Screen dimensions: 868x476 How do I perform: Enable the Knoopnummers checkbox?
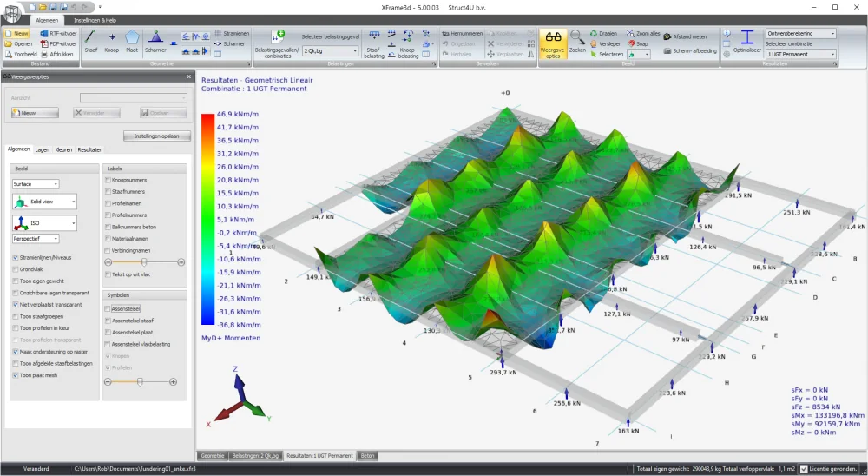(x=108, y=180)
